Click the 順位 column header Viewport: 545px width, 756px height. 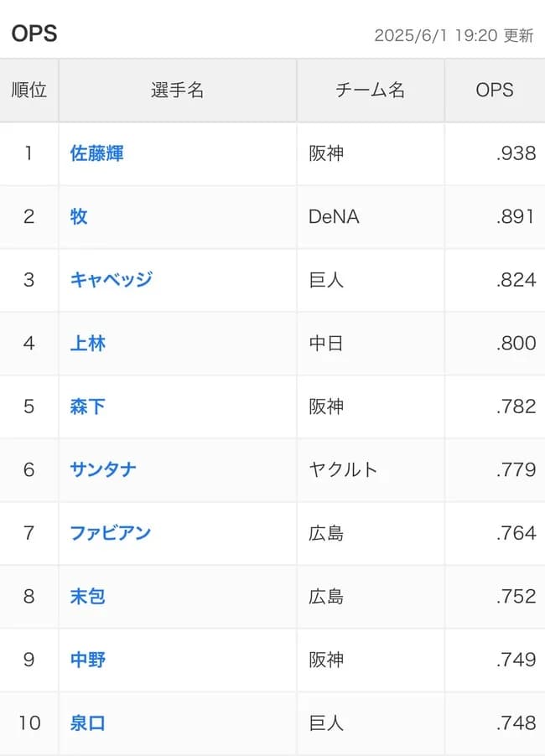click(x=29, y=90)
